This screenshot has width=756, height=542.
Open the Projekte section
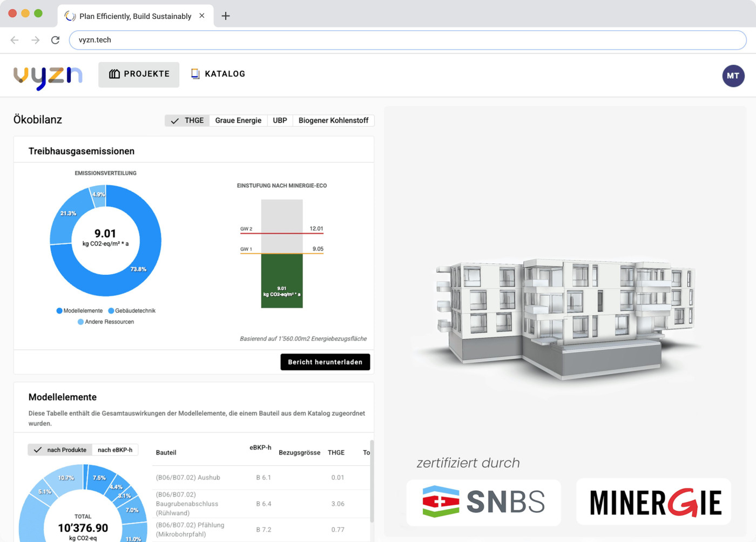139,74
